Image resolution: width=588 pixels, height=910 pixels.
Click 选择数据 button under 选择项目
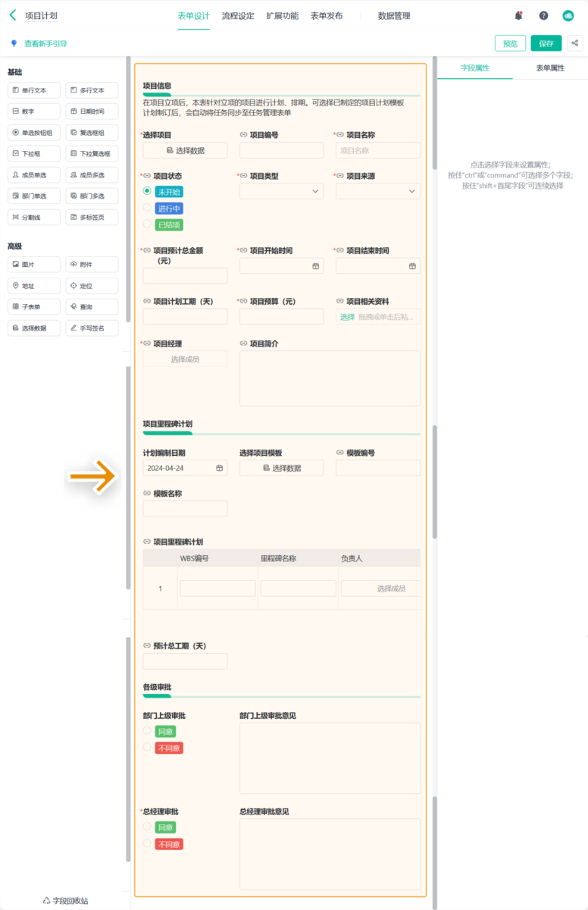pos(185,150)
